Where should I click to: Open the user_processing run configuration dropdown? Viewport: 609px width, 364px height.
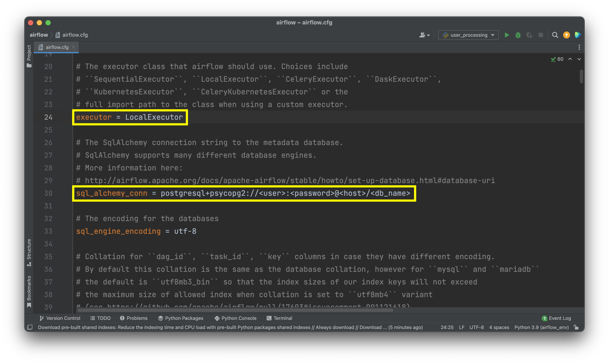pyautogui.click(x=468, y=35)
